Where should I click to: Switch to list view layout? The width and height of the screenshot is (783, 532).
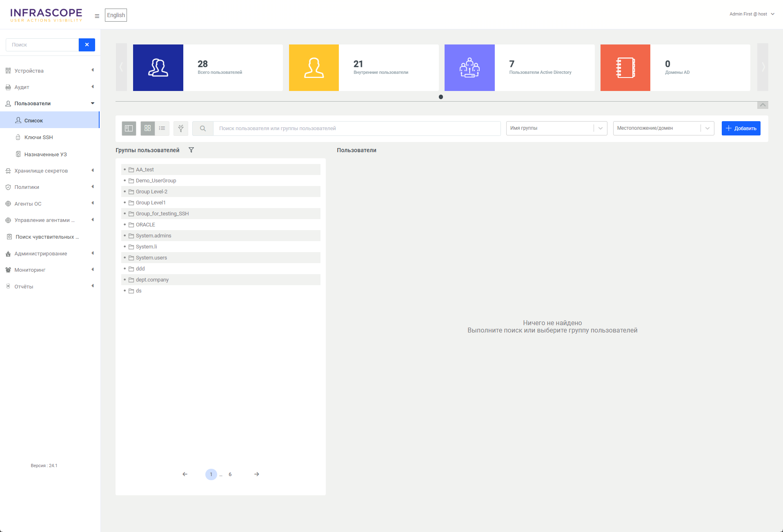point(162,129)
